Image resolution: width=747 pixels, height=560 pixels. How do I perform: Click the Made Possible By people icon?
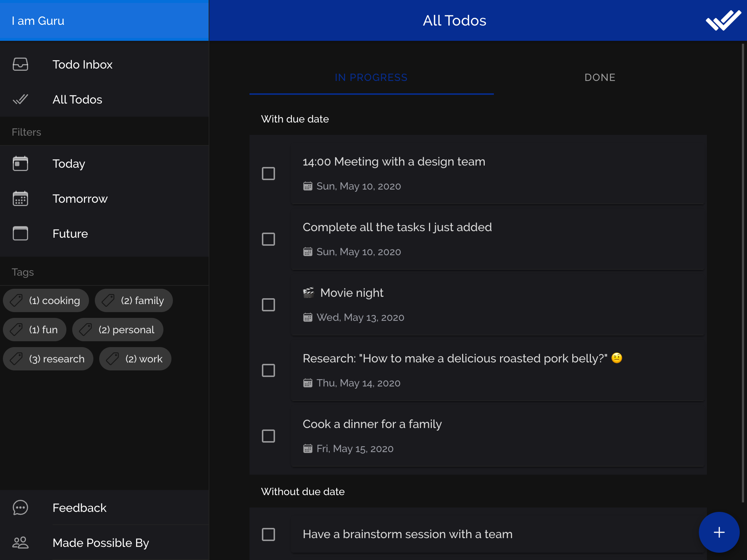pyautogui.click(x=20, y=542)
